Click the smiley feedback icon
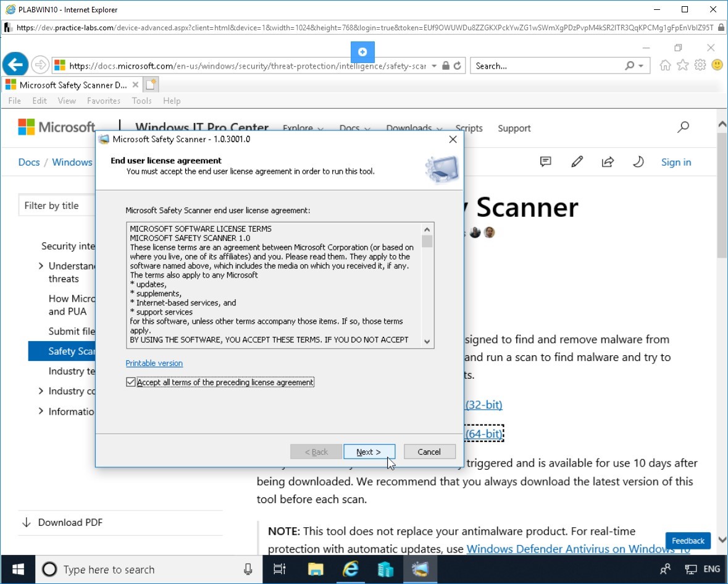This screenshot has width=728, height=584. 718,66
